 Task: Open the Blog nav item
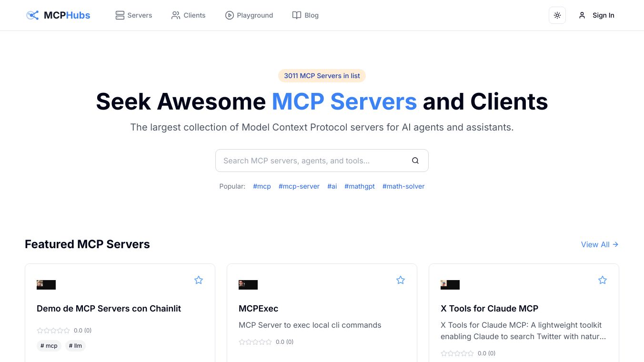[x=305, y=15]
